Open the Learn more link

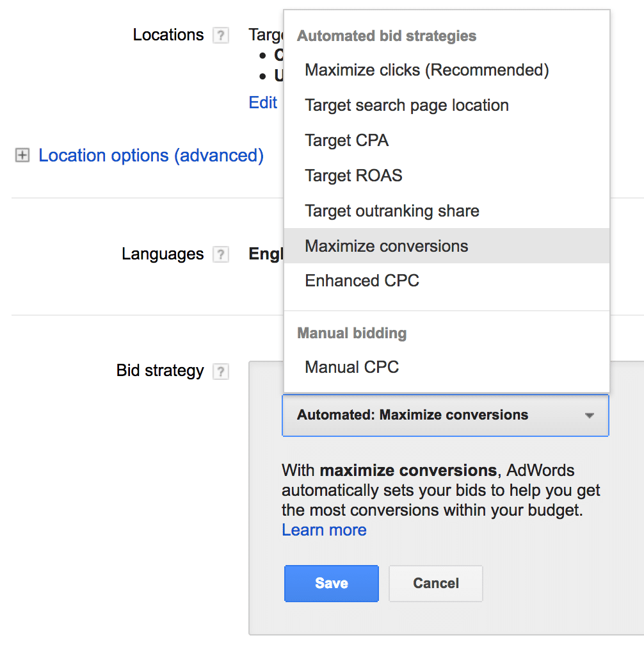324,530
